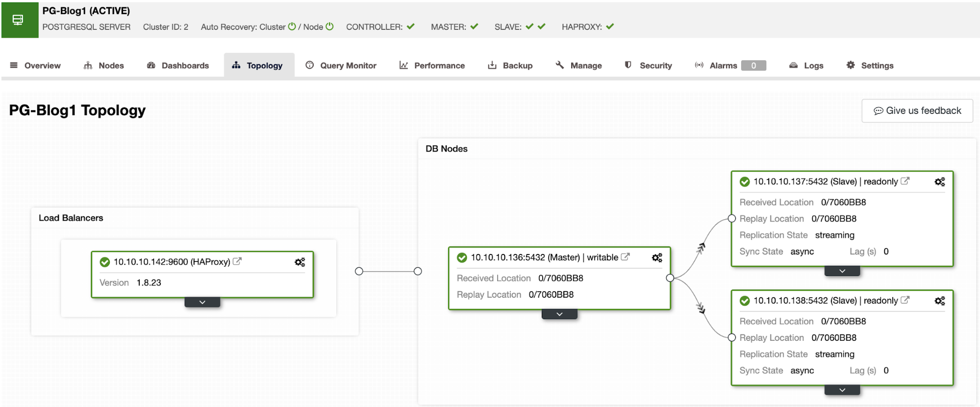Click the first SLAVE status checkmark
The height and width of the screenshot is (407, 980).
529,26
